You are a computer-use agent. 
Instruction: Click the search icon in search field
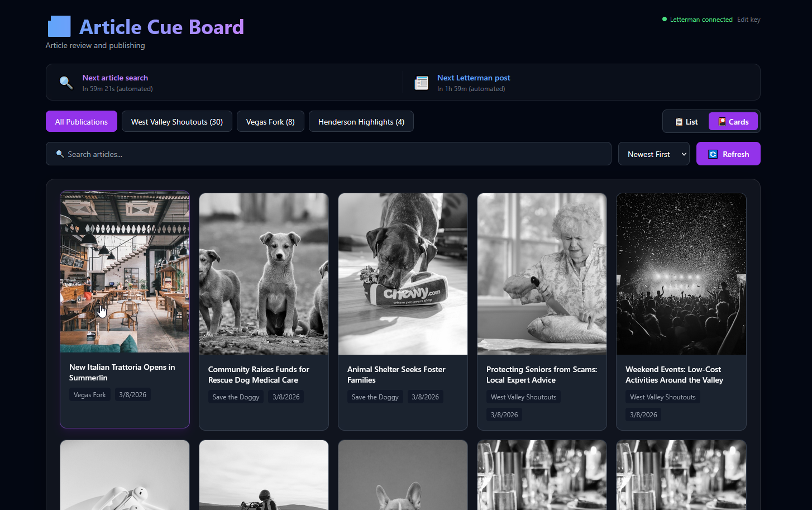click(60, 154)
